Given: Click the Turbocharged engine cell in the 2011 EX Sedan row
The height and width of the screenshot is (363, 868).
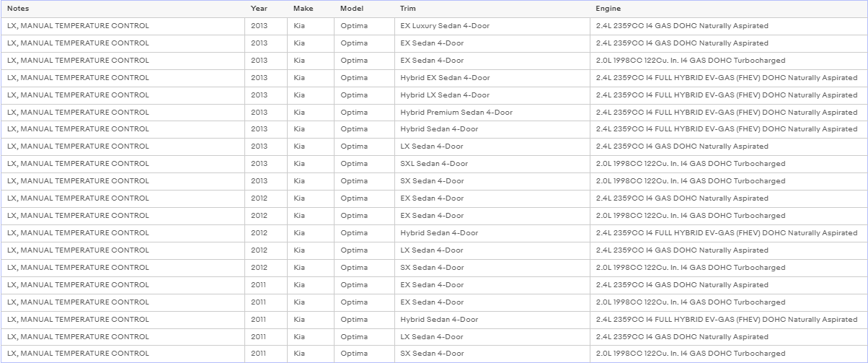Looking at the screenshot, I should click(728, 302).
